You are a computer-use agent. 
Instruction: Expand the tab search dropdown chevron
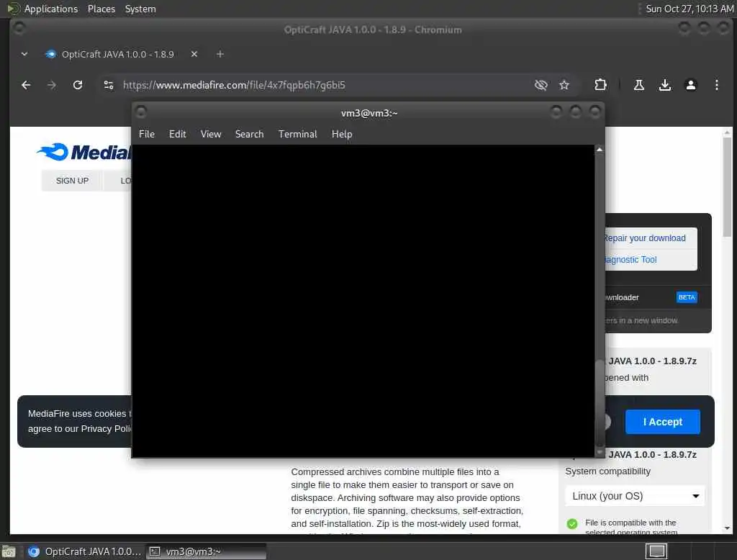(x=24, y=54)
